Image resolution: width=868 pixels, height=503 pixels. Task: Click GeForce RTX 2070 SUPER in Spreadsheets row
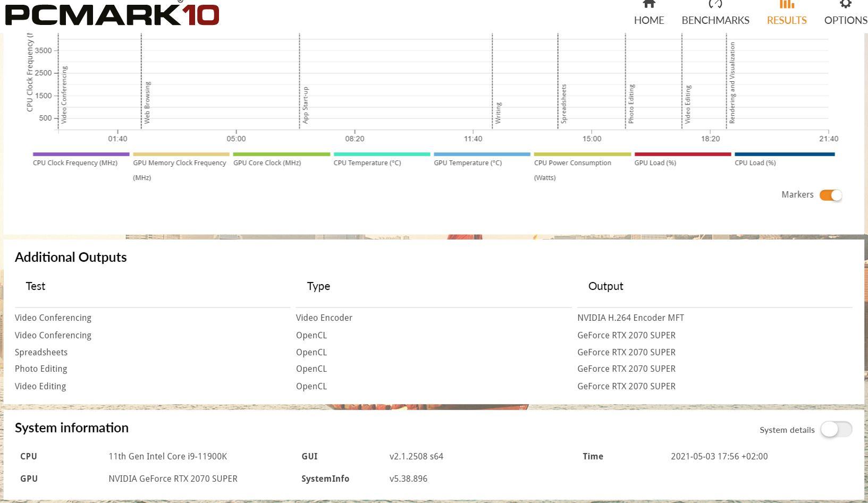[626, 352]
